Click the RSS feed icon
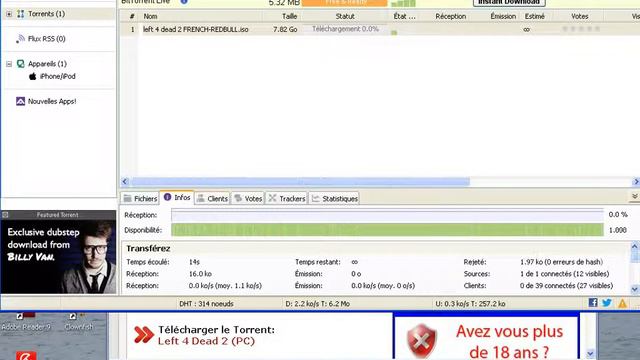The image size is (640, 360). (20, 39)
